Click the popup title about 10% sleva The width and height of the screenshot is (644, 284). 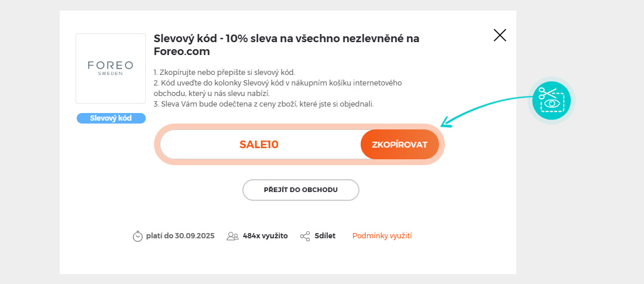pos(286,39)
